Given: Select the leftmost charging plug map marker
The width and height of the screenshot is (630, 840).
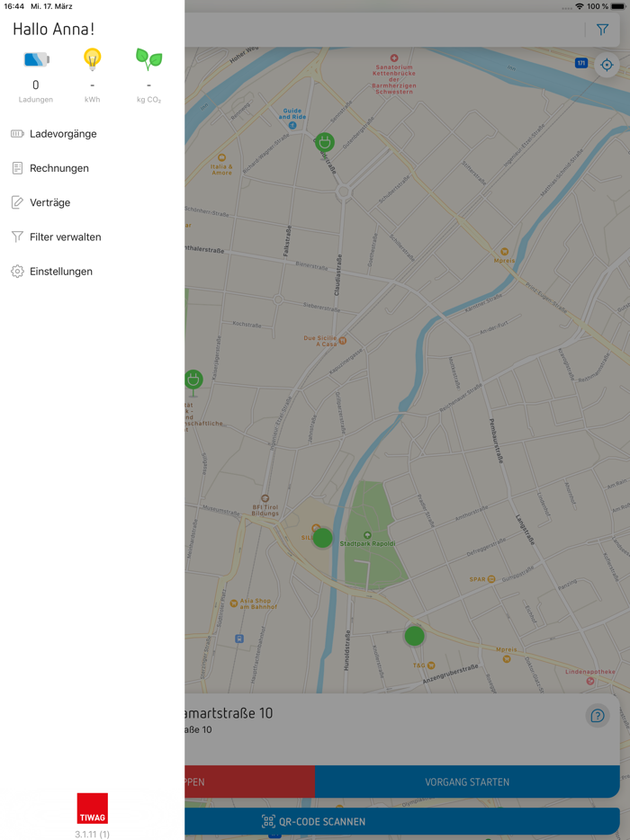Looking at the screenshot, I should (x=193, y=380).
